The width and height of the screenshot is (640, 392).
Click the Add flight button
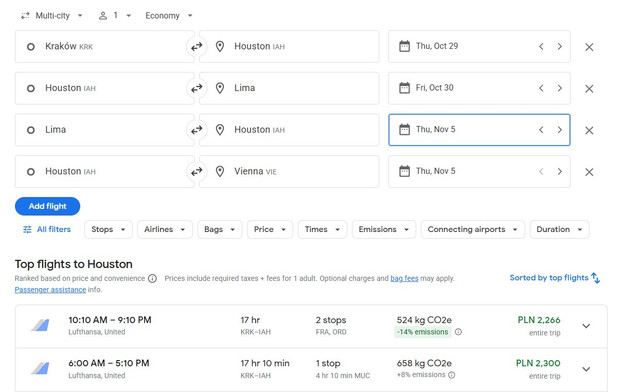47,206
